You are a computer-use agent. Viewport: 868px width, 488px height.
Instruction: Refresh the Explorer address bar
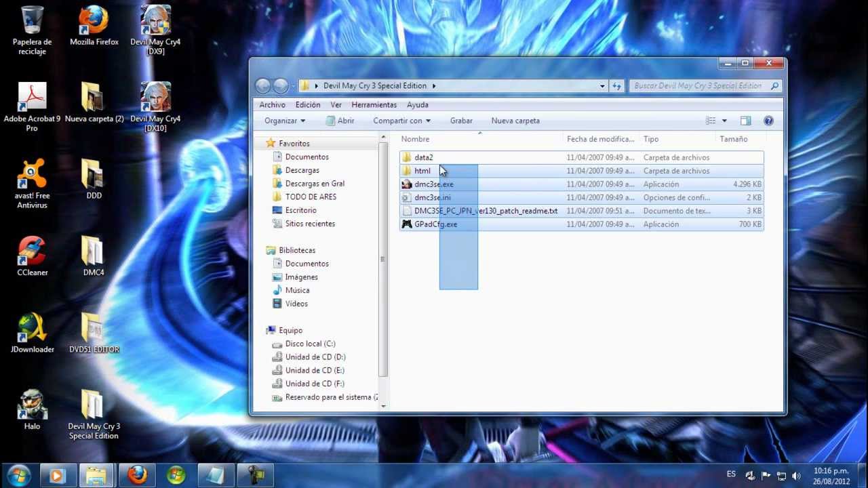[x=616, y=85]
